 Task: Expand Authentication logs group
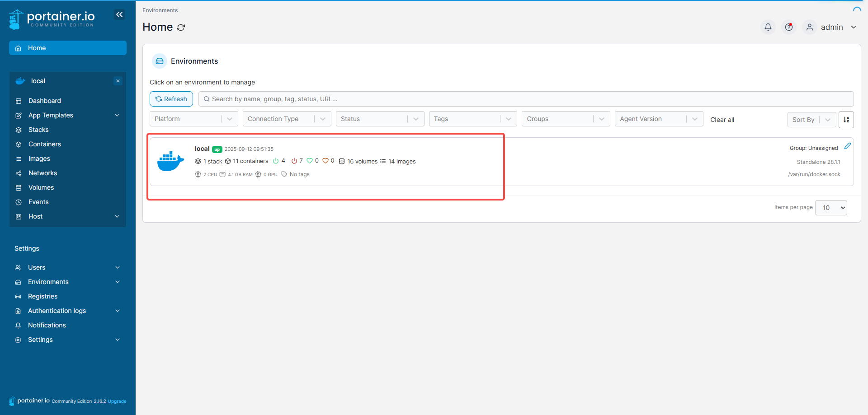click(x=118, y=311)
